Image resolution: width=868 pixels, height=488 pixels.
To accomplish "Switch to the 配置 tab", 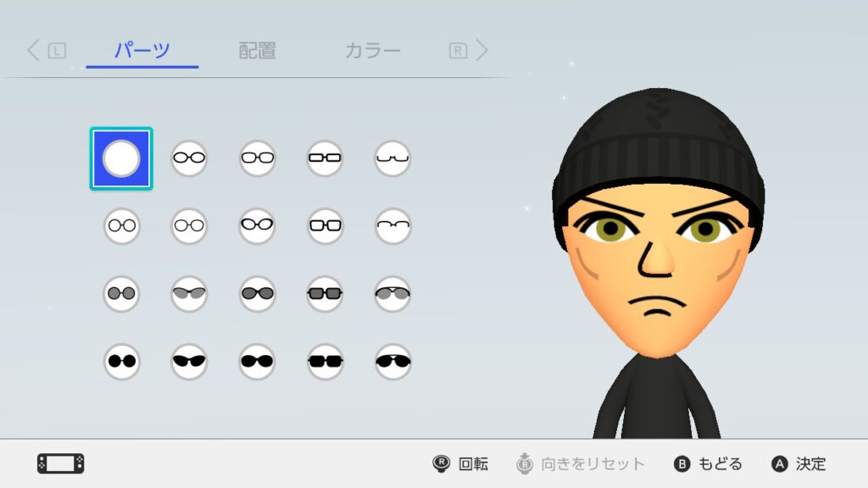I will (258, 50).
